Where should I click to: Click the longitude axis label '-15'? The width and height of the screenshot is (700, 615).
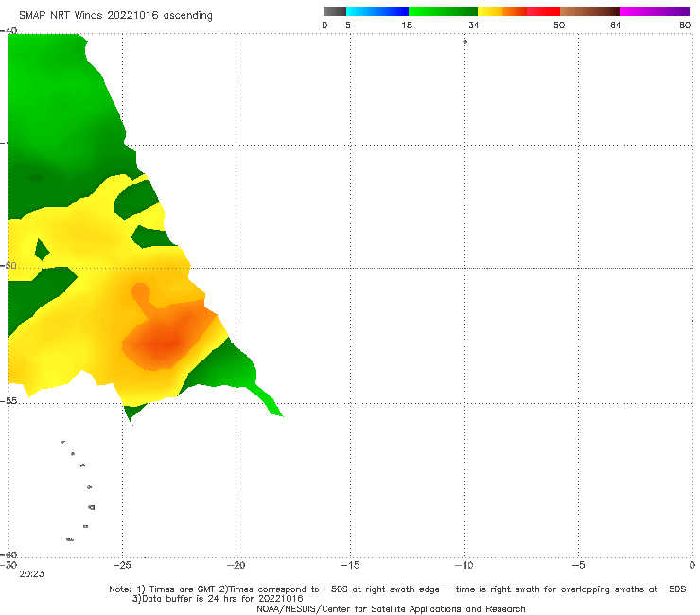pyautogui.click(x=350, y=565)
